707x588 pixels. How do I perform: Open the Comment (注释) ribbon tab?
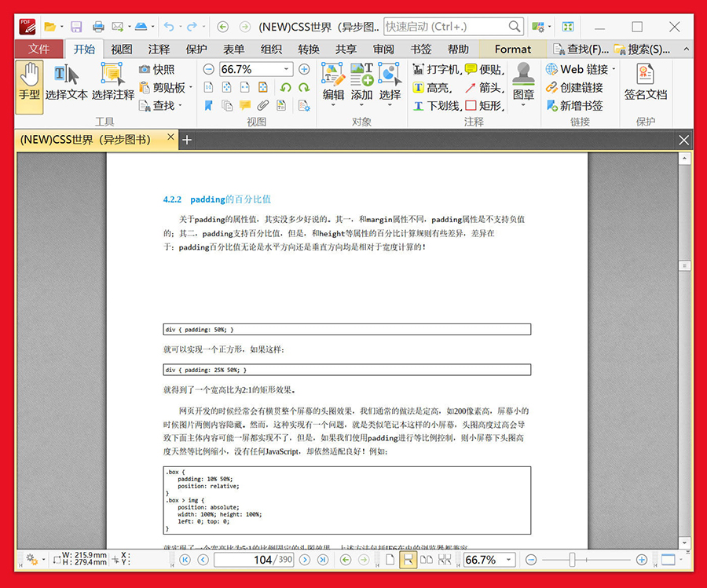(159, 49)
